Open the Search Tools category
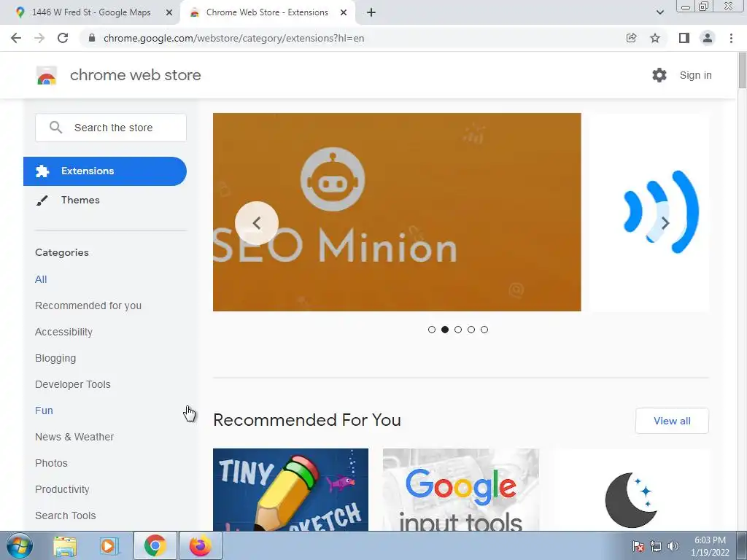Viewport: 747px width, 560px height. [65, 516]
